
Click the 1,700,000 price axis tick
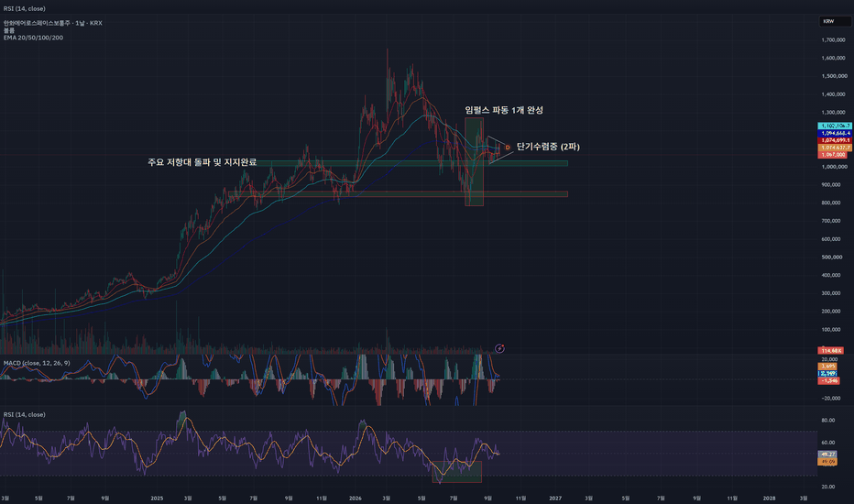point(833,39)
